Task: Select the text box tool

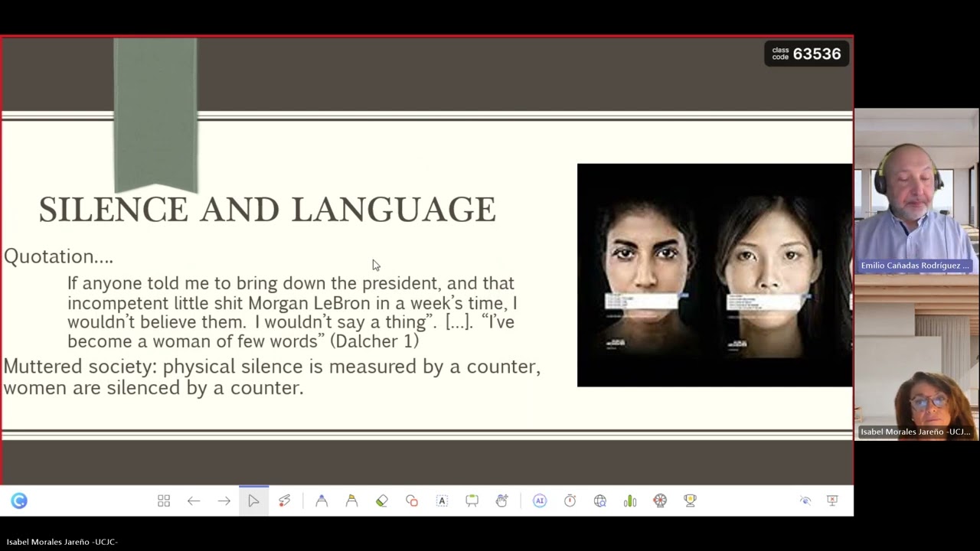Action: click(442, 500)
